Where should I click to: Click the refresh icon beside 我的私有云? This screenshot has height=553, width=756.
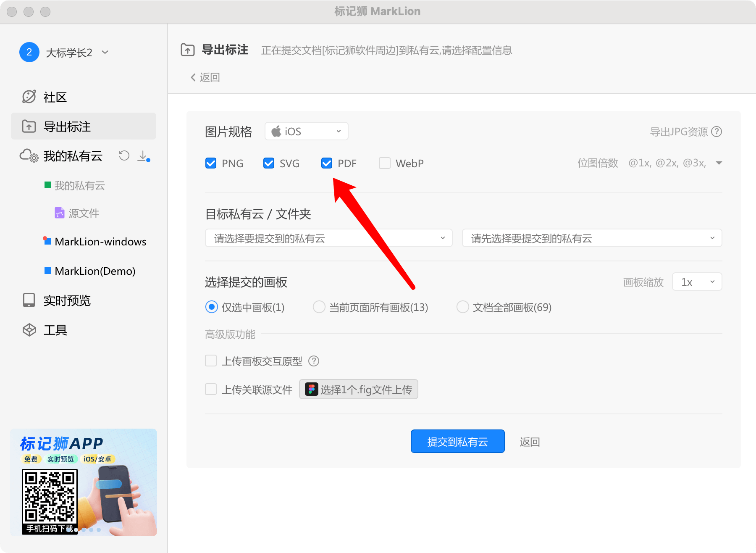coord(124,156)
